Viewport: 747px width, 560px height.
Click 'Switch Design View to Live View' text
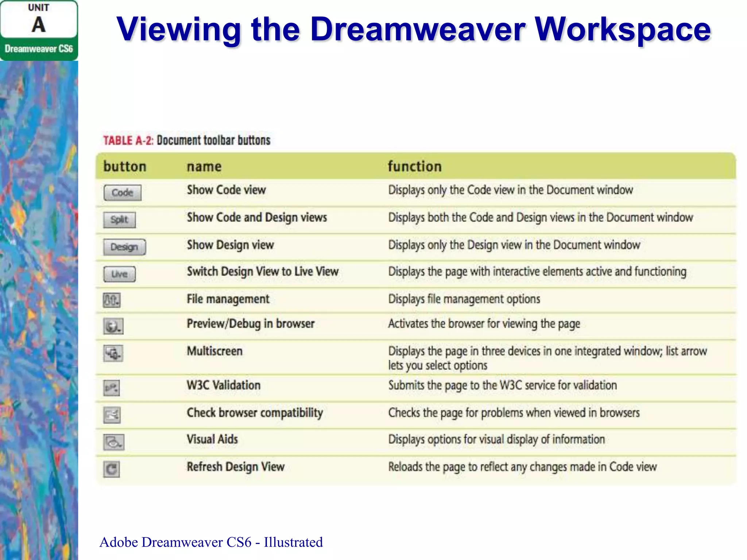[x=263, y=272]
